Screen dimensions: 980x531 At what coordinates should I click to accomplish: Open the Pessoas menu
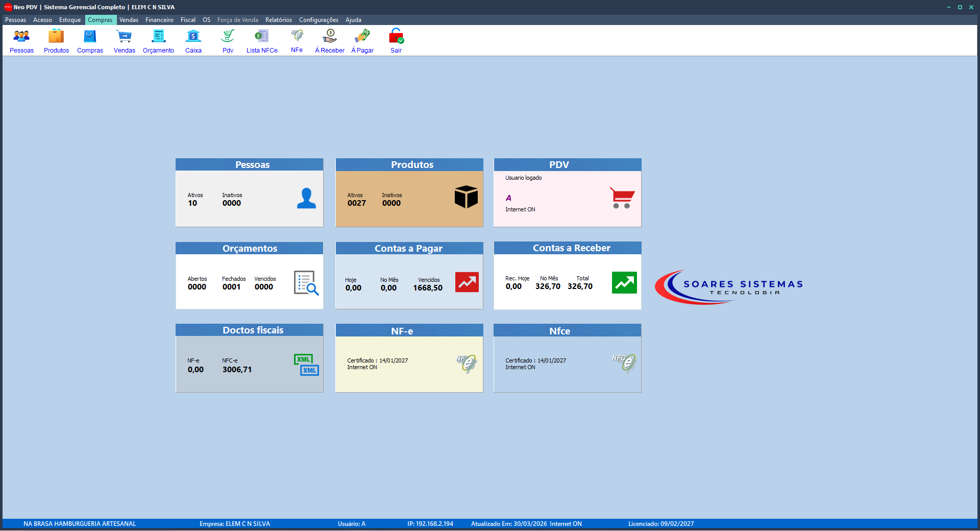(15, 20)
